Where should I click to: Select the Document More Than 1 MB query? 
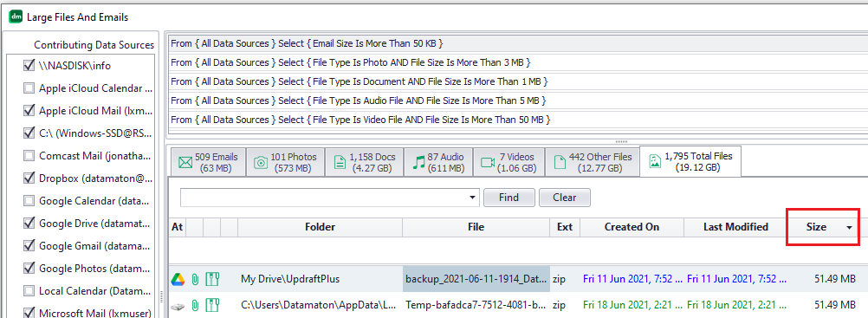(517, 81)
